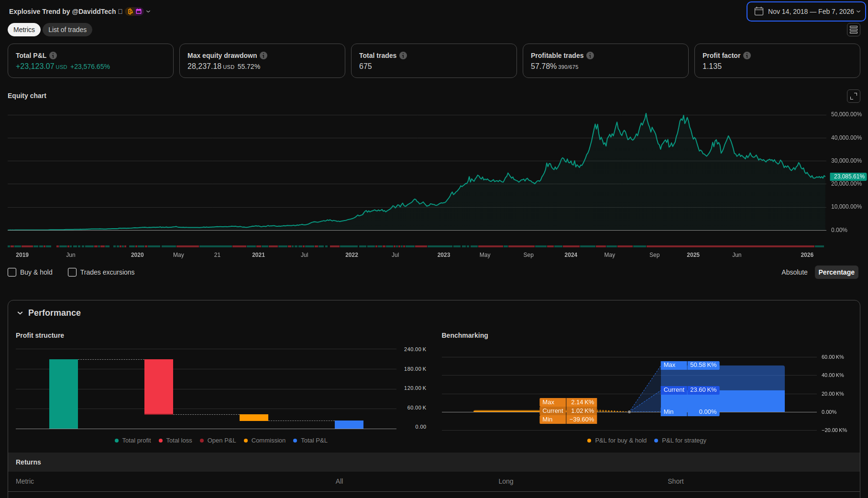The width and height of the screenshot is (868, 498).
Task: Click the green Total profit bar
Action: point(64,394)
